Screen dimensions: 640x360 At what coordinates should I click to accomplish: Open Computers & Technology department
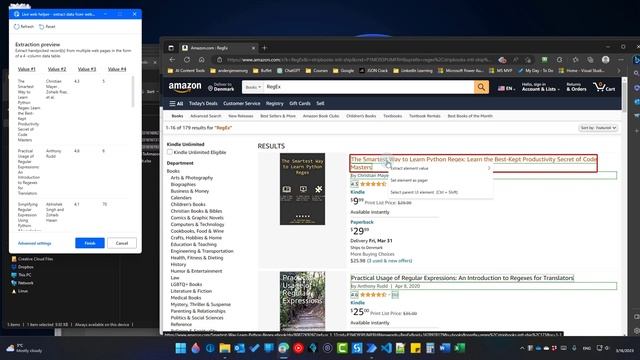coord(197,224)
